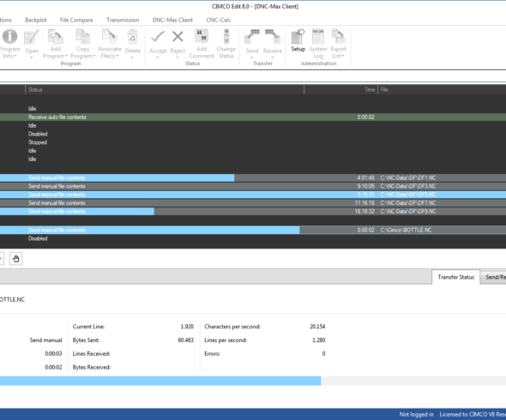Open the Setup administration icon
This screenshot has height=420, width=506.
click(298, 37)
